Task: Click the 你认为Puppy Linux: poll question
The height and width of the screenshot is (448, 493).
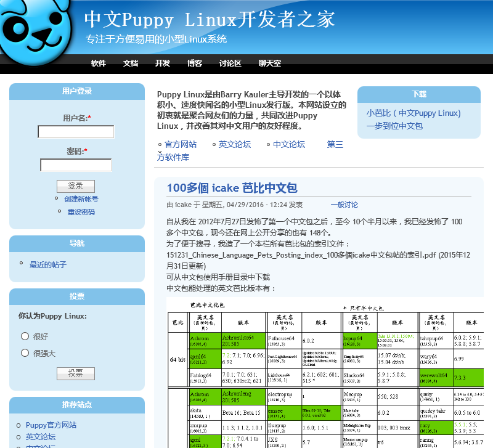Action: tap(52, 316)
